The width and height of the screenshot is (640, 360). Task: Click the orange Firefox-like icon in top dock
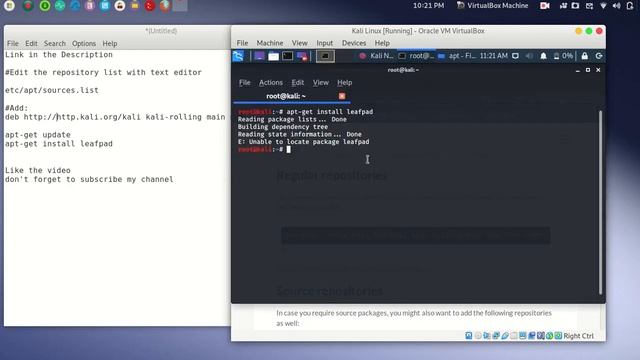click(x=165, y=6)
